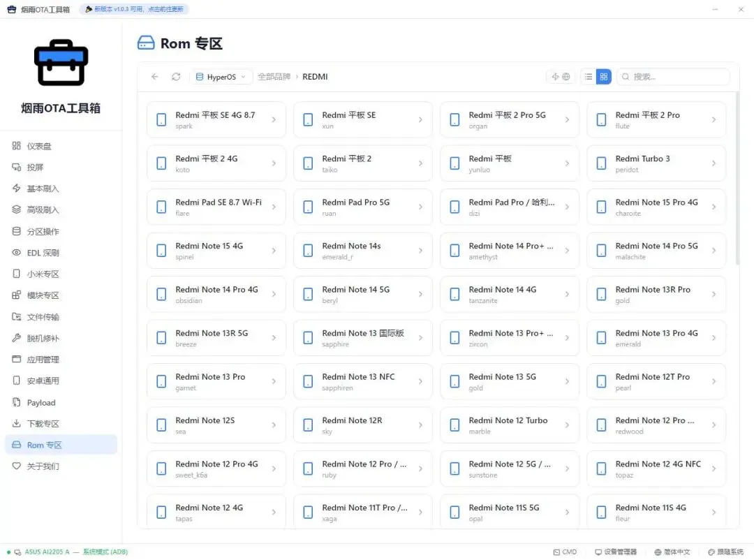Click the Rom list vertical scrollbar
Image resolution: width=754 pixels, height=560 pixels.
(x=737, y=178)
